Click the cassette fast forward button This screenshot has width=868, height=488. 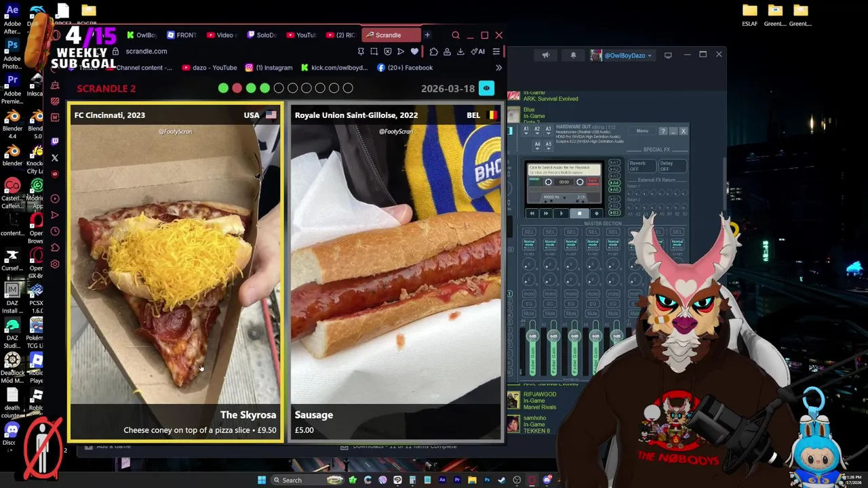coord(546,213)
